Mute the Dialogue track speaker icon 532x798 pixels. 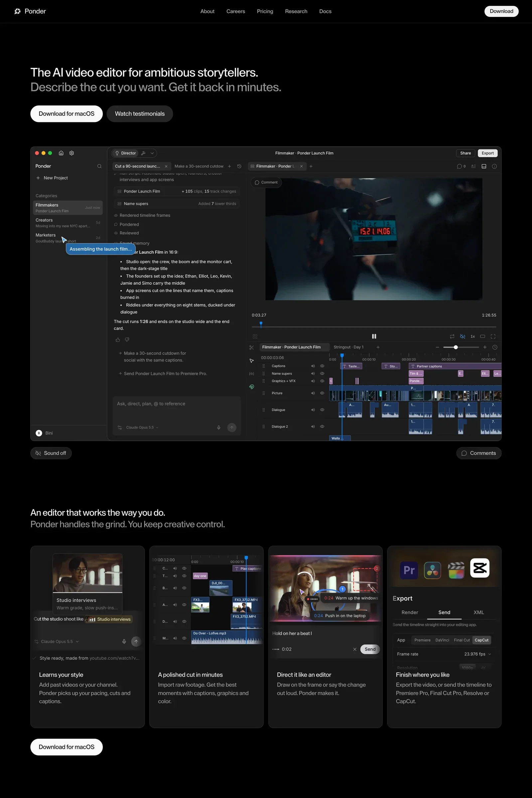pyautogui.click(x=313, y=410)
